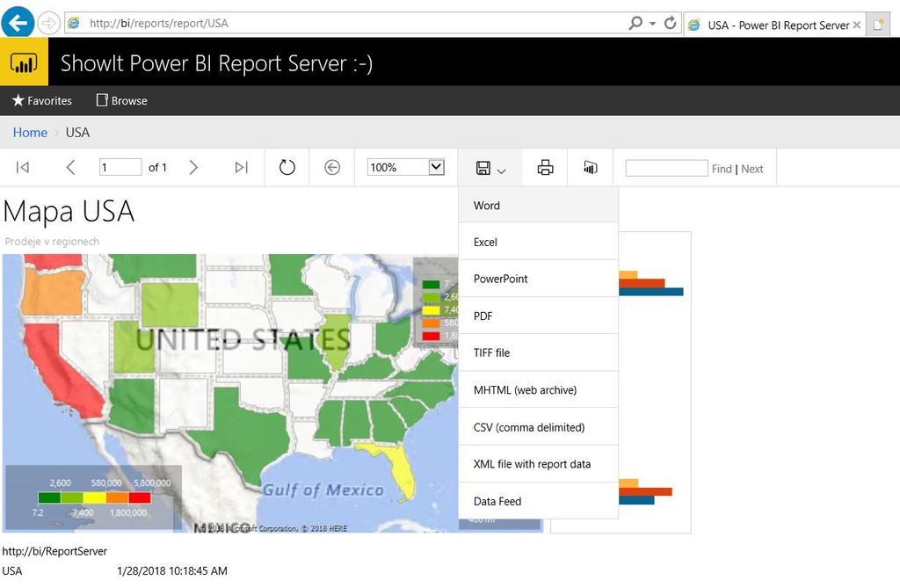This screenshot has height=588, width=900.
Task: Click the green Texas state on map
Action: [x=247, y=431]
